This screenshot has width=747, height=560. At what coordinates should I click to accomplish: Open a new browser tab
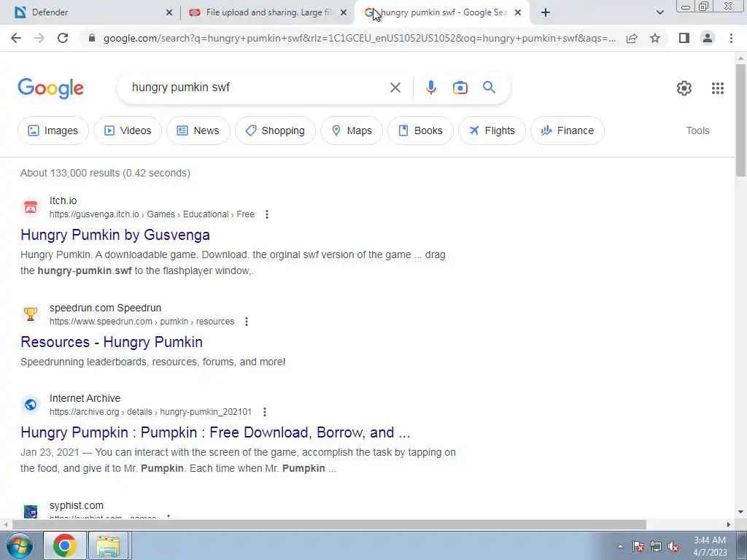coord(546,12)
